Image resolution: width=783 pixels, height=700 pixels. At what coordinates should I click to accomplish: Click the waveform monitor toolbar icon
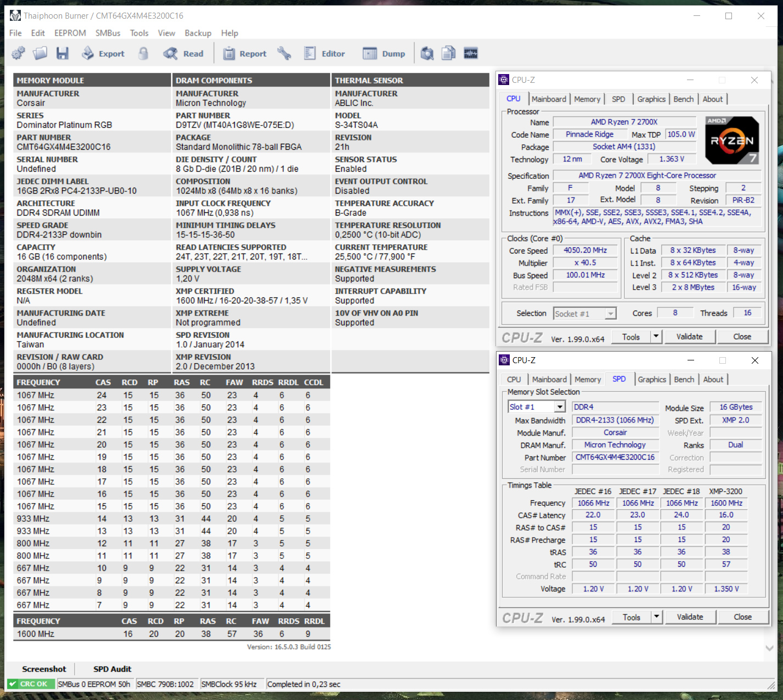click(471, 53)
